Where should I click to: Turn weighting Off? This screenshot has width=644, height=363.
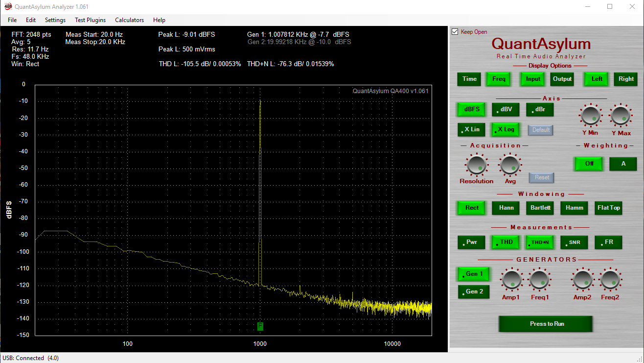(589, 164)
